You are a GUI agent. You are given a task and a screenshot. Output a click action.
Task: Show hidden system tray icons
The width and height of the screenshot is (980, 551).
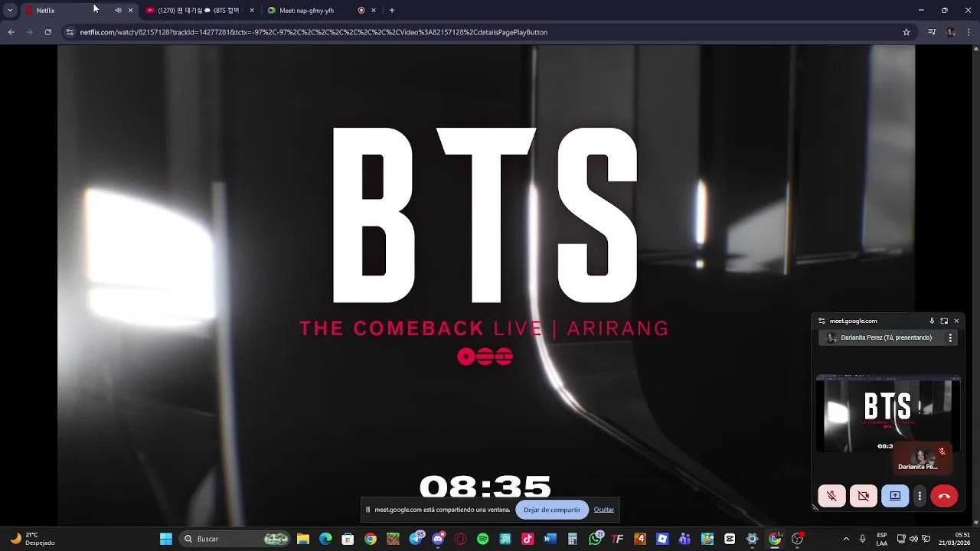[x=846, y=539]
